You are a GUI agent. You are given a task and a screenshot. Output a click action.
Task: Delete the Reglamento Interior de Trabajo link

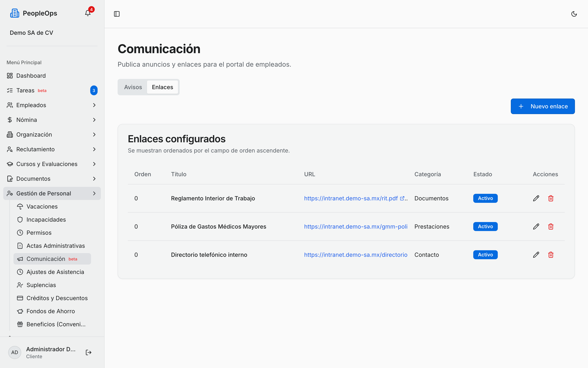point(551,198)
